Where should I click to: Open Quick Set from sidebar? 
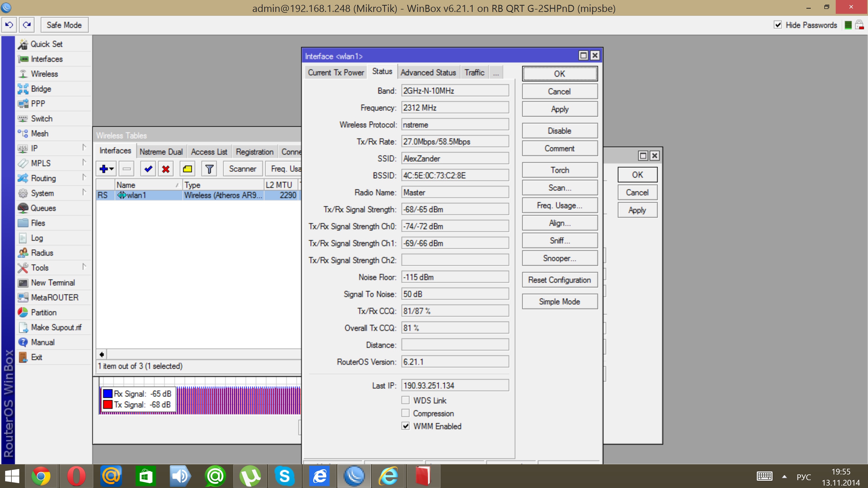[x=46, y=44]
